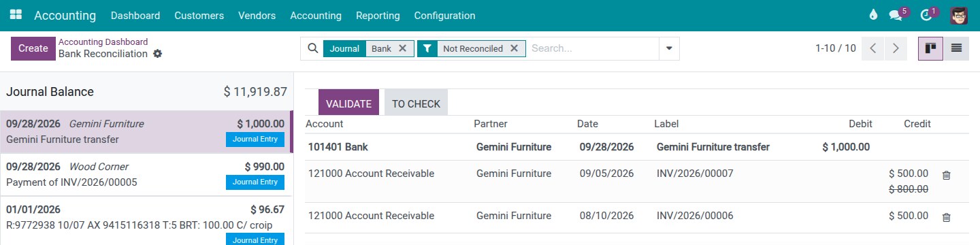Image resolution: width=980 pixels, height=245 pixels.
Task: Click the INV/2026/00007 label
Action: [695, 174]
